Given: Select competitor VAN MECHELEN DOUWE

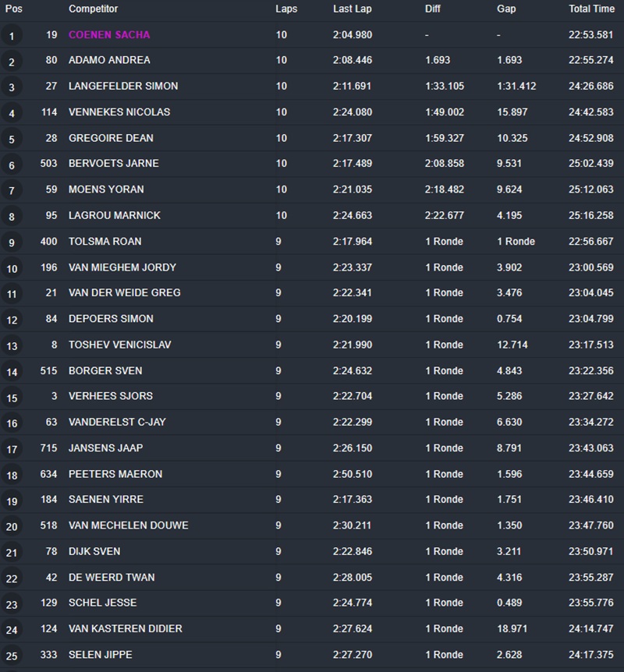Looking at the screenshot, I should click(x=129, y=525).
